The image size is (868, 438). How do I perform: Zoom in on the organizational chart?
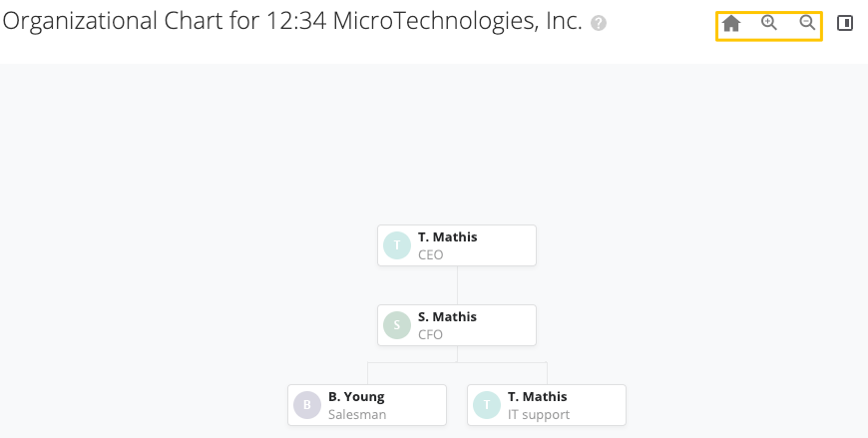[x=769, y=23]
